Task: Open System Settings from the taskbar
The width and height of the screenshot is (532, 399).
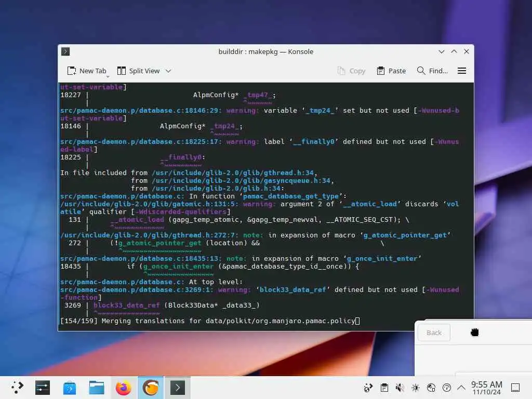Action: pos(43,388)
